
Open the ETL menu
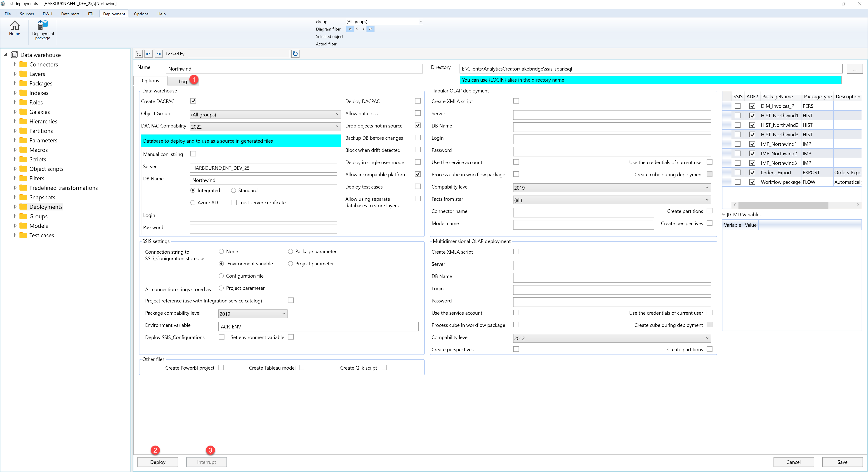(x=91, y=14)
